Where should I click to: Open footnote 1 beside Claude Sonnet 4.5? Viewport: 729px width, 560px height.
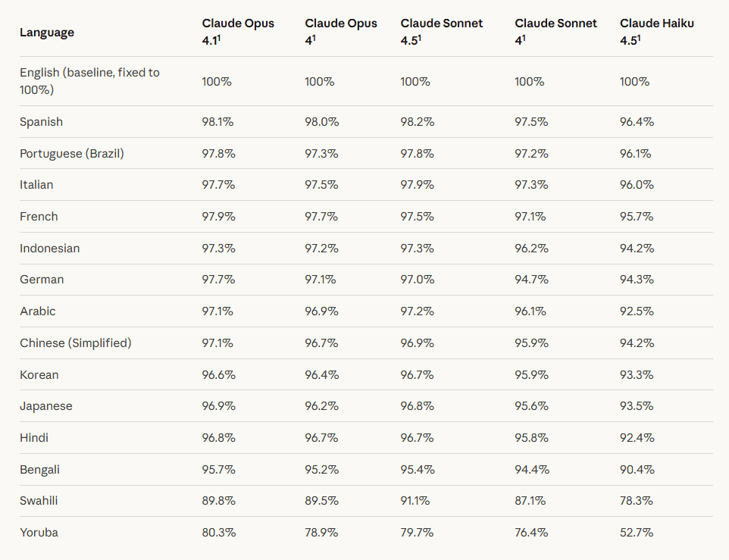[x=421, y=37]
